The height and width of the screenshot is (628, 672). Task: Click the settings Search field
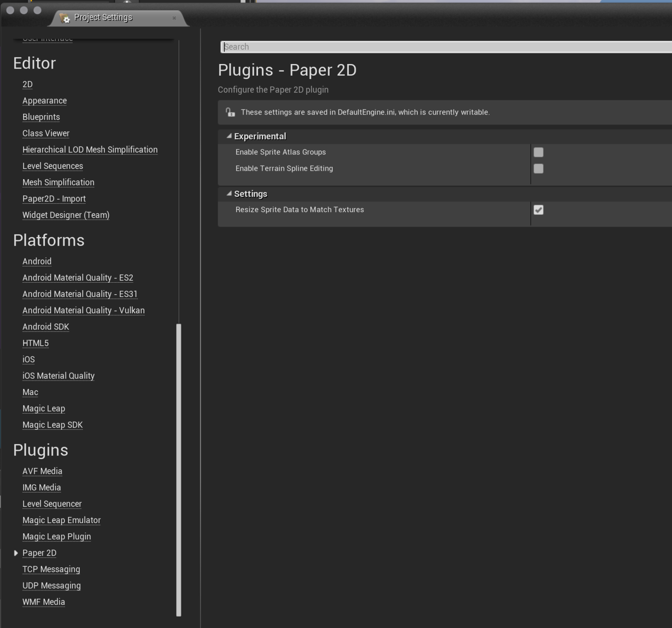[x=446, y=47]
